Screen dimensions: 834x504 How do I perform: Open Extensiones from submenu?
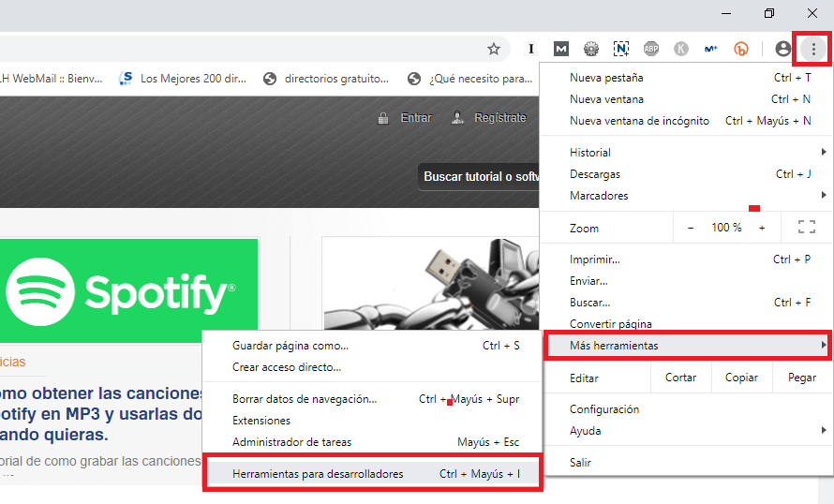click(373, 421)
